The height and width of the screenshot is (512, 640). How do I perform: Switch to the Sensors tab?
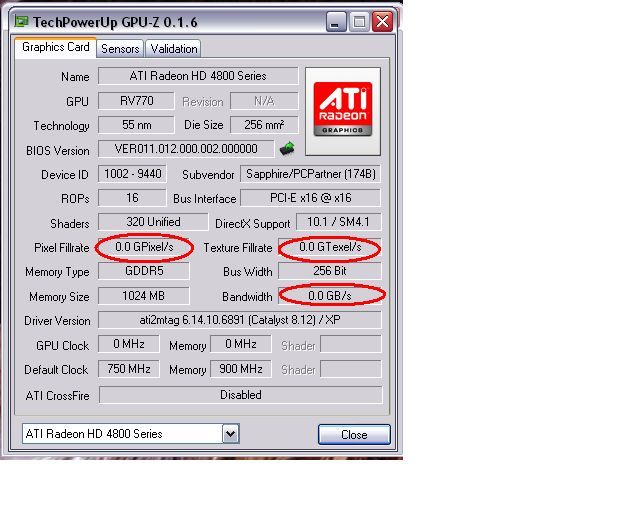[x=120, y=49]
